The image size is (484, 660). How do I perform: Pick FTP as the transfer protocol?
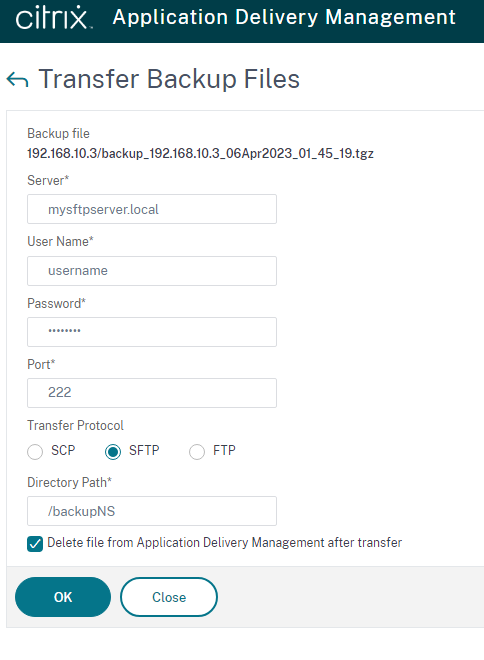197,452
